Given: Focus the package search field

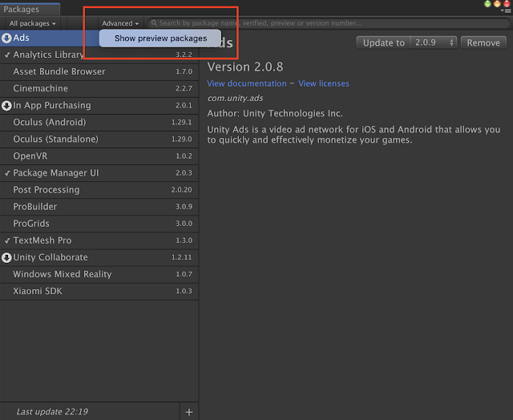Looking at the screenshot, I should click(x=328, y=23).
